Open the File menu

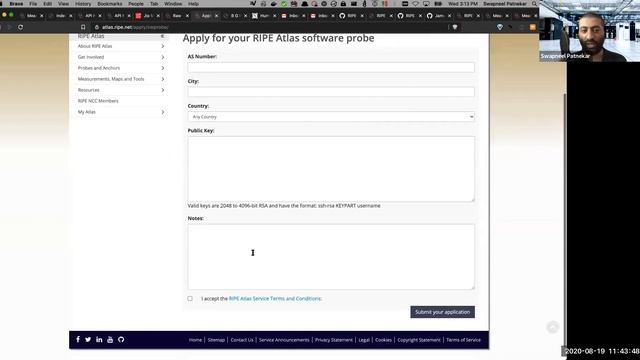[33, 4]
